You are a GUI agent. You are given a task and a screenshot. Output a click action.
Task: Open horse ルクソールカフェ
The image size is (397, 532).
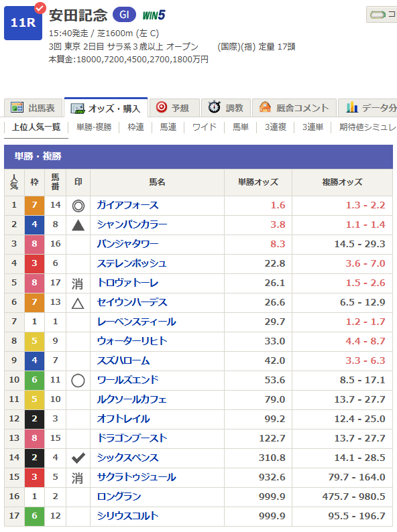point(131,399)
